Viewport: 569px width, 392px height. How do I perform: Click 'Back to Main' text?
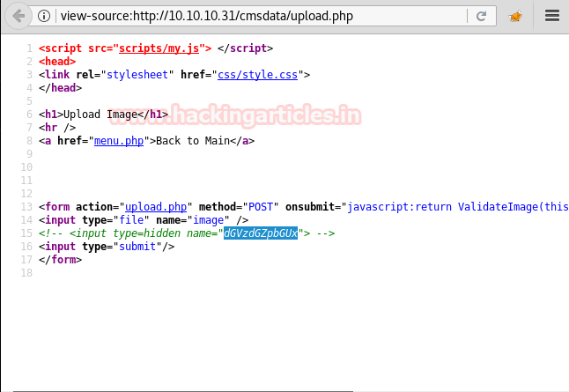pyautogui.click(x=193, y=141)
